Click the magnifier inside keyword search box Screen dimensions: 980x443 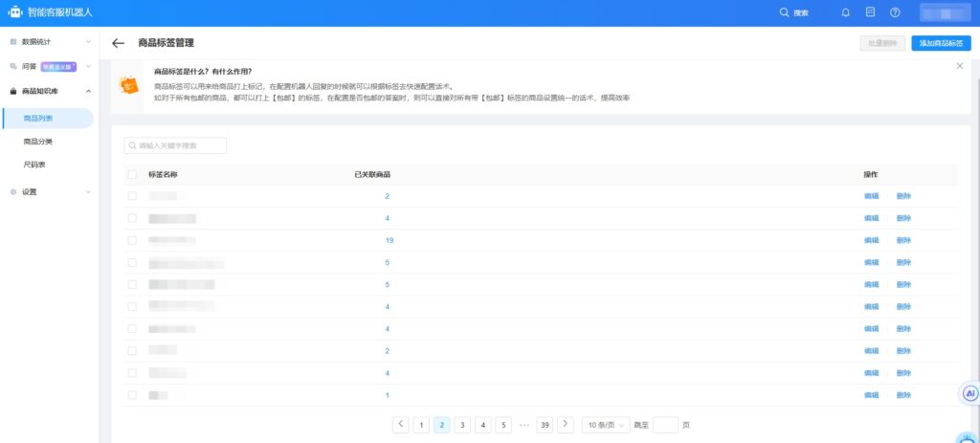(132, 145)
